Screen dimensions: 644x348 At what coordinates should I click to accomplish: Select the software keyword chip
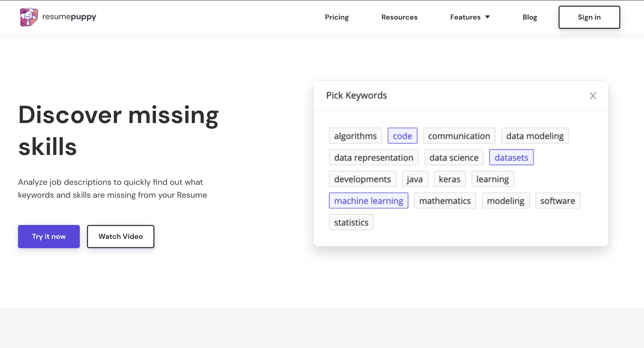click(x=558, y=201)
